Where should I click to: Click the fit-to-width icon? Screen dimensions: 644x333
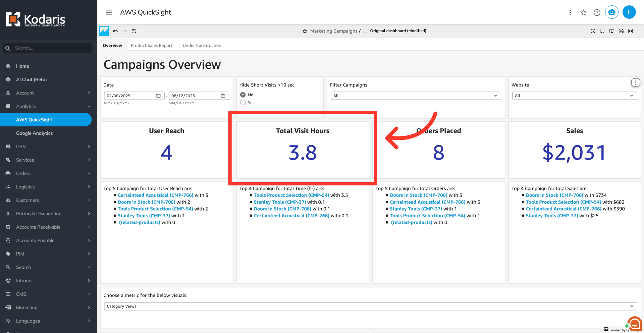(631, 31)
